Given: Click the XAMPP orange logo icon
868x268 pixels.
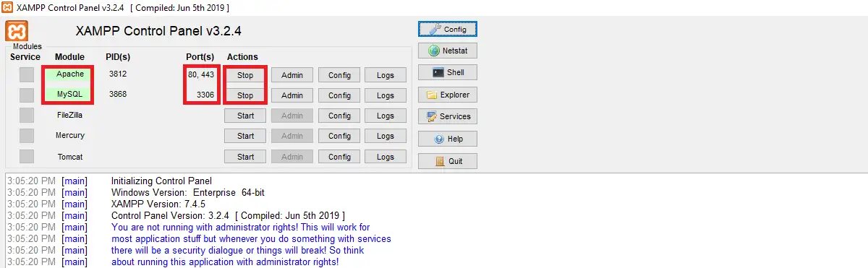Looking at the screenshot, I should click(16, 32).
